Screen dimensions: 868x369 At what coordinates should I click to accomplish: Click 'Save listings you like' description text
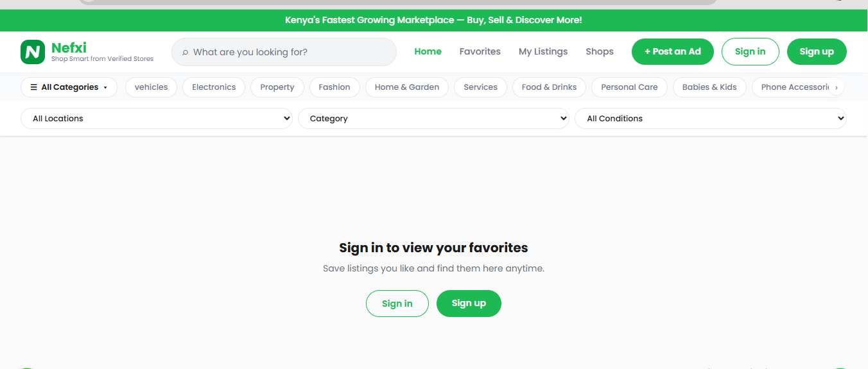[433, 268]
